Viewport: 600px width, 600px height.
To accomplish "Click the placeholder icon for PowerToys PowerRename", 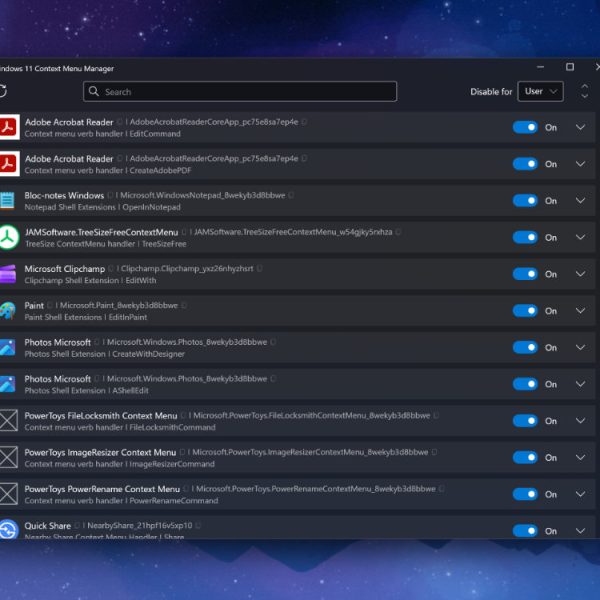I will (x=8, y=494).
